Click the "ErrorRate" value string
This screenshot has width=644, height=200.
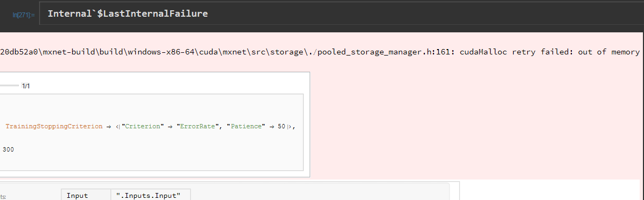198,127
